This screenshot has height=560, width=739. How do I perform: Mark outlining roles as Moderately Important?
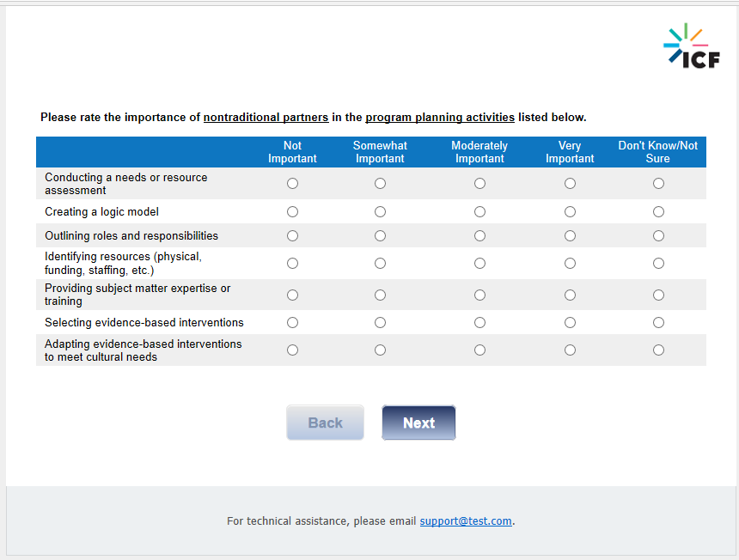pyautogui.click(x=479, y=236)
